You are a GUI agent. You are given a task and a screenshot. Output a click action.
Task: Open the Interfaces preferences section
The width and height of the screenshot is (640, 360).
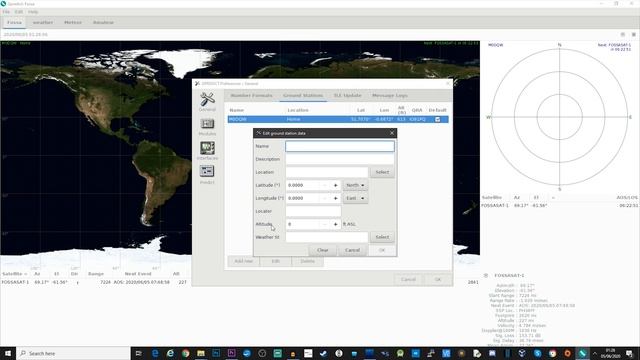click(207, 151)
